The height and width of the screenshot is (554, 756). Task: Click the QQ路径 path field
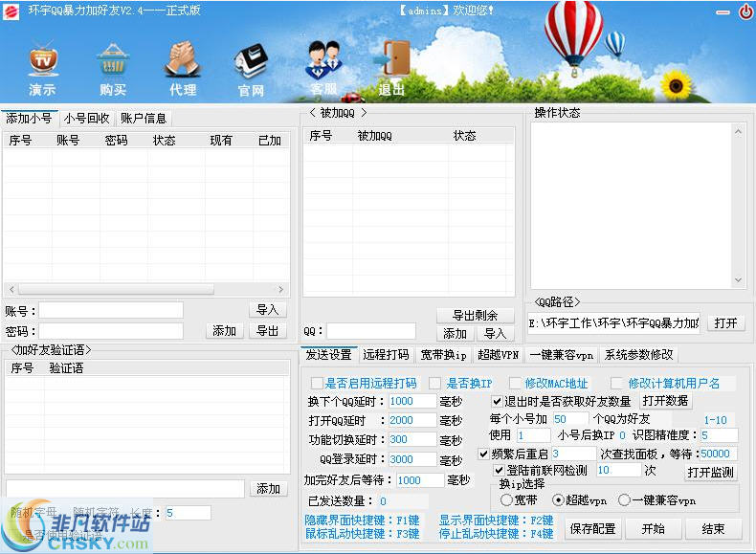(613, 323)
